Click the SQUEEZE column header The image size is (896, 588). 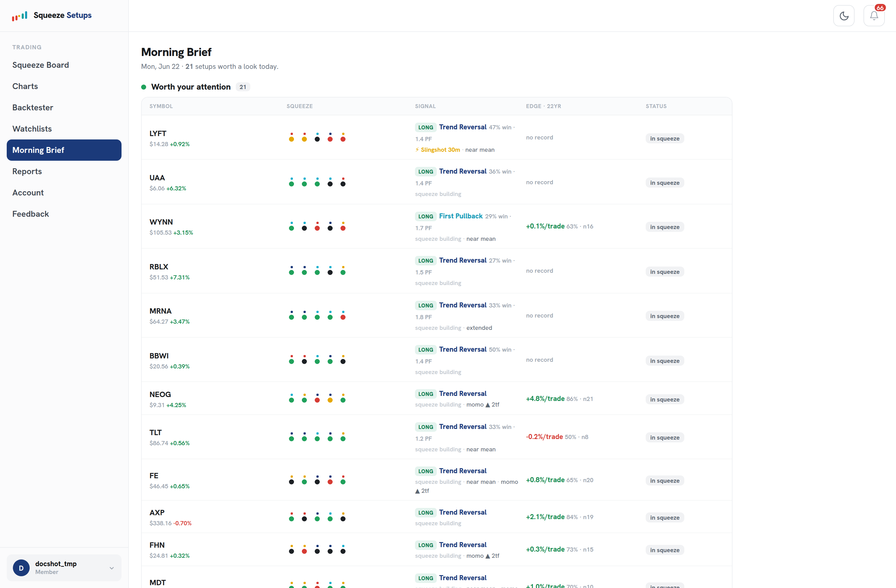tap(300, 106)
